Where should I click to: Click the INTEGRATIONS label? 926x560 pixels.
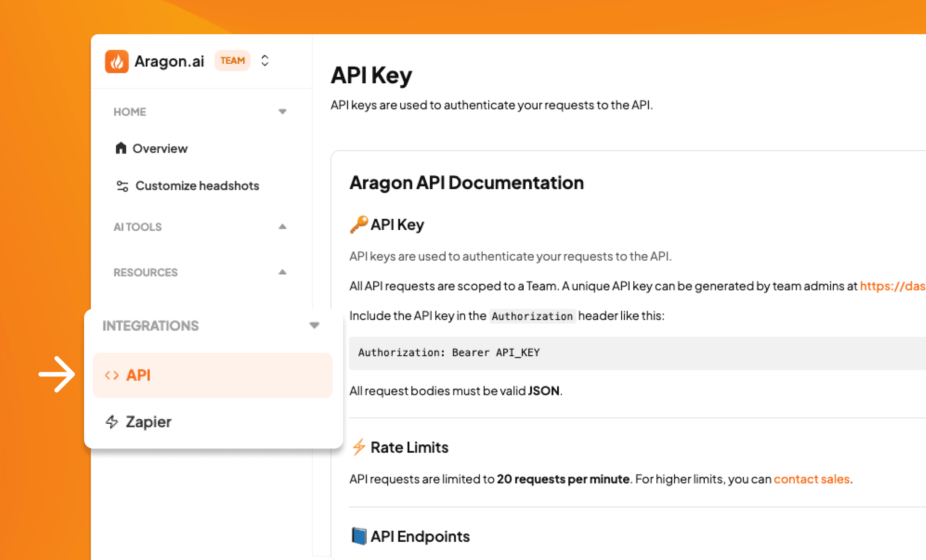(x=151, y=326)
